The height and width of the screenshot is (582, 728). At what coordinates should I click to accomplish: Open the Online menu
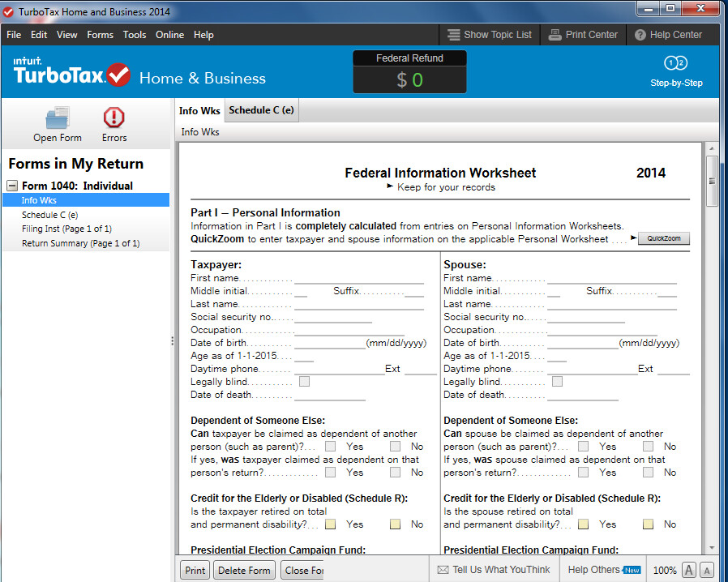(x=170, y=35)
